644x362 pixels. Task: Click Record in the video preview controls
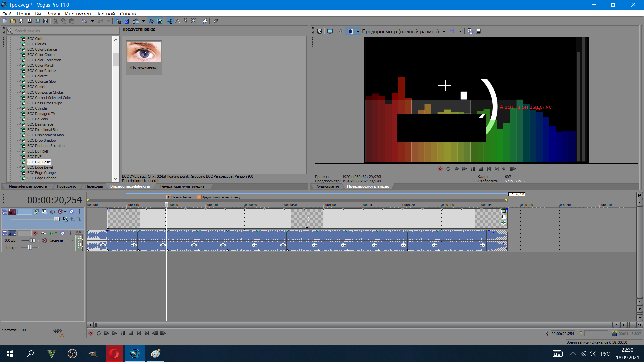click(440, 169)
